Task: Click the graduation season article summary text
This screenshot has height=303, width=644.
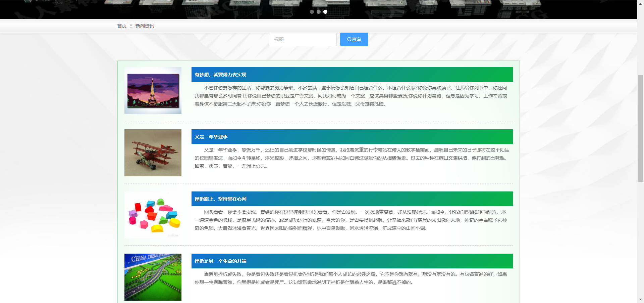Action: 352,158
